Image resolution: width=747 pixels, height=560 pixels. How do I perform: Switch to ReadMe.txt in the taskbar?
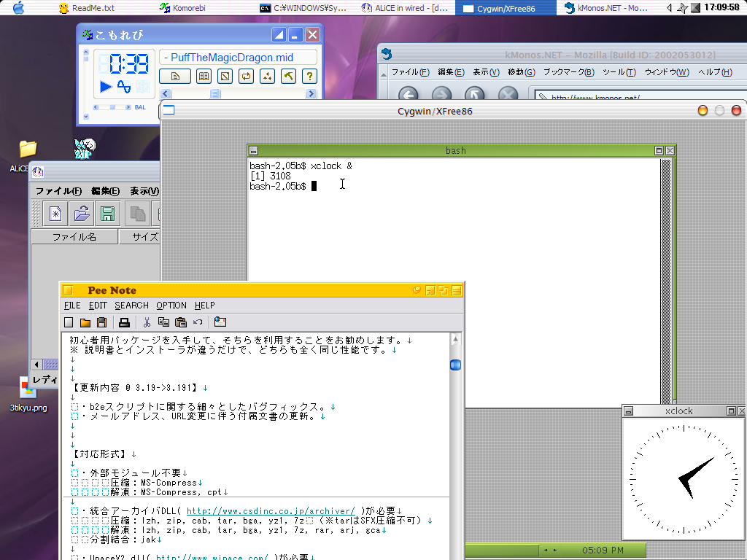point(87,8)
